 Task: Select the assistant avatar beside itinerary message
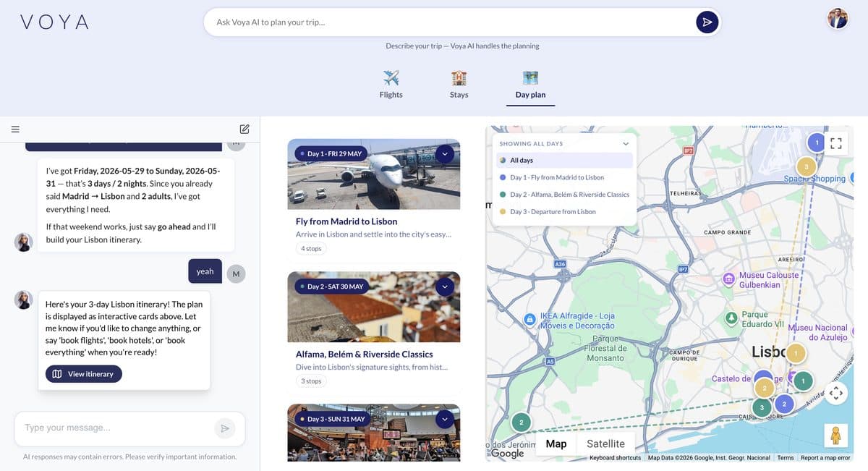24,300
